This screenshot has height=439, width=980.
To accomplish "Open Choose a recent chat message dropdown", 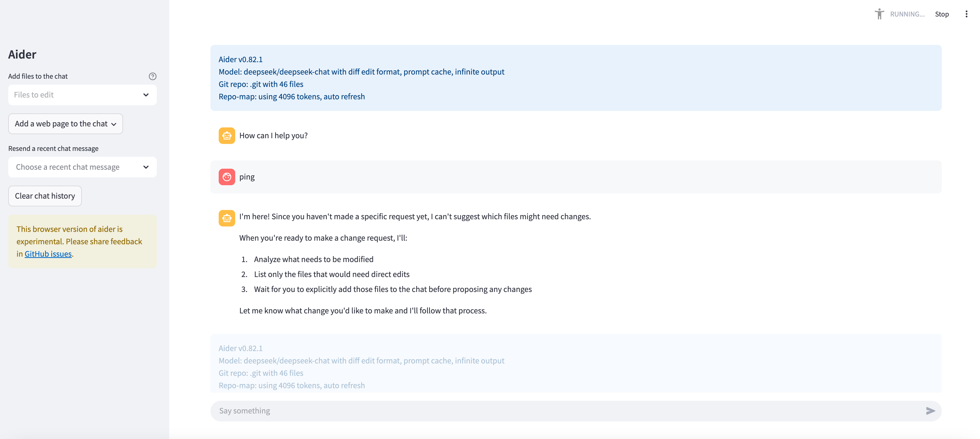I will (x=82, y=167).
